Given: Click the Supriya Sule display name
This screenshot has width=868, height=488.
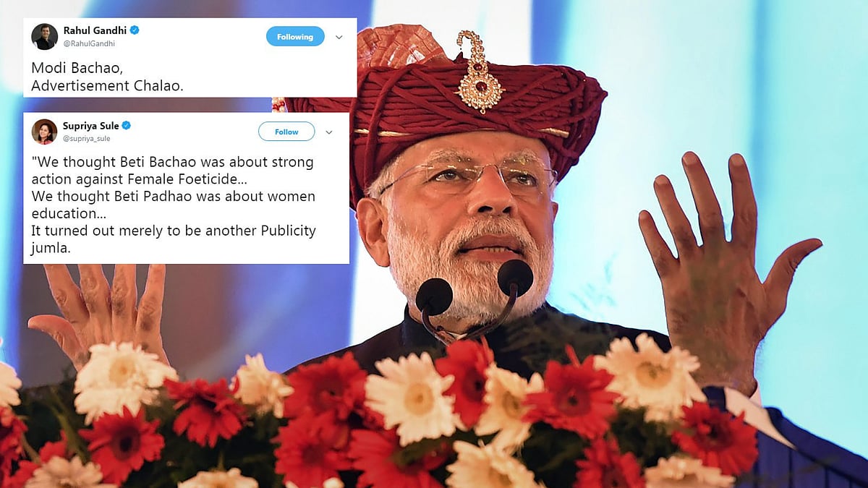Looking at the screenshot, I should pos(90,126).
